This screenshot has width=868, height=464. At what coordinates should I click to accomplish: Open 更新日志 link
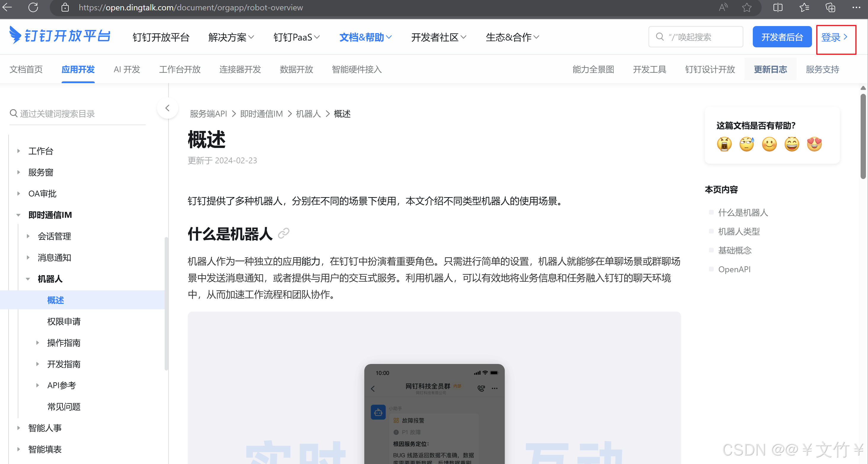770,69
